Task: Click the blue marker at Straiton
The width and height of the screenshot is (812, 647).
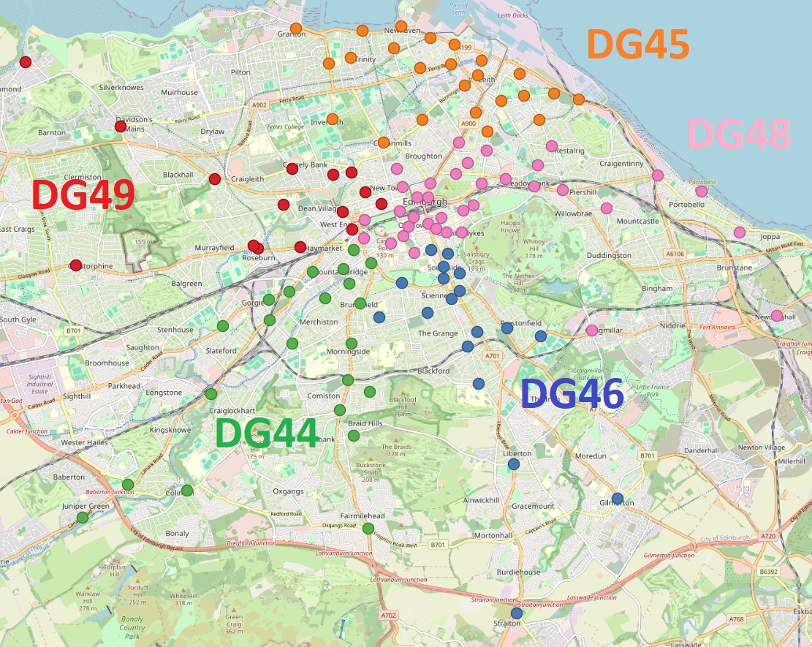Action: pyautogui.click(x=517, y=613)
